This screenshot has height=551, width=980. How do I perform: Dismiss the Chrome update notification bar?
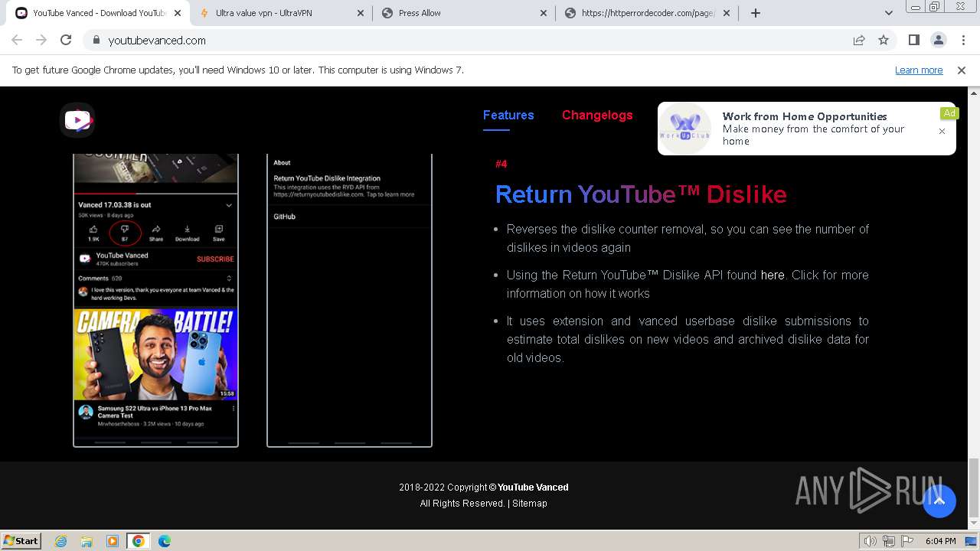point(962,70)
